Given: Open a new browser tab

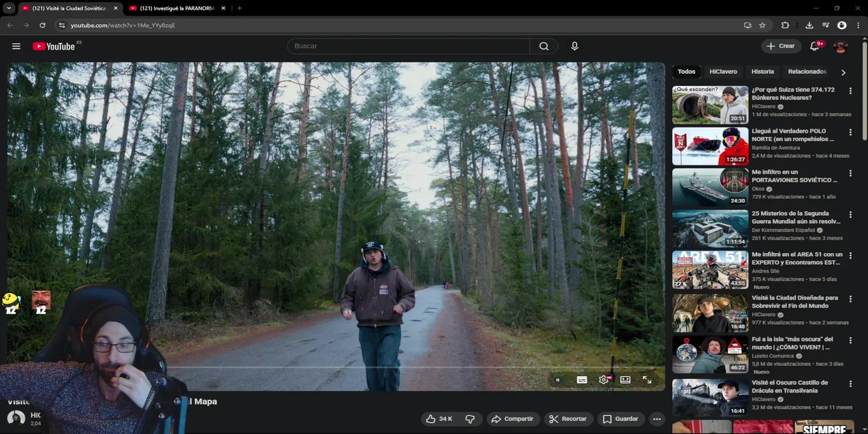Looking at the screenshot, I should coord(239,8).
